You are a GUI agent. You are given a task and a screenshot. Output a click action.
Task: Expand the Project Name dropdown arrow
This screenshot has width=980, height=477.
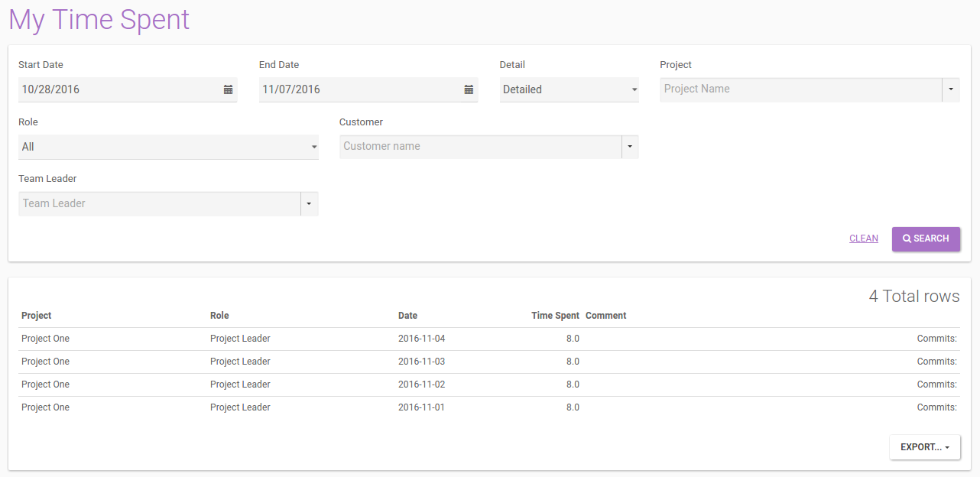click(951, 89)
